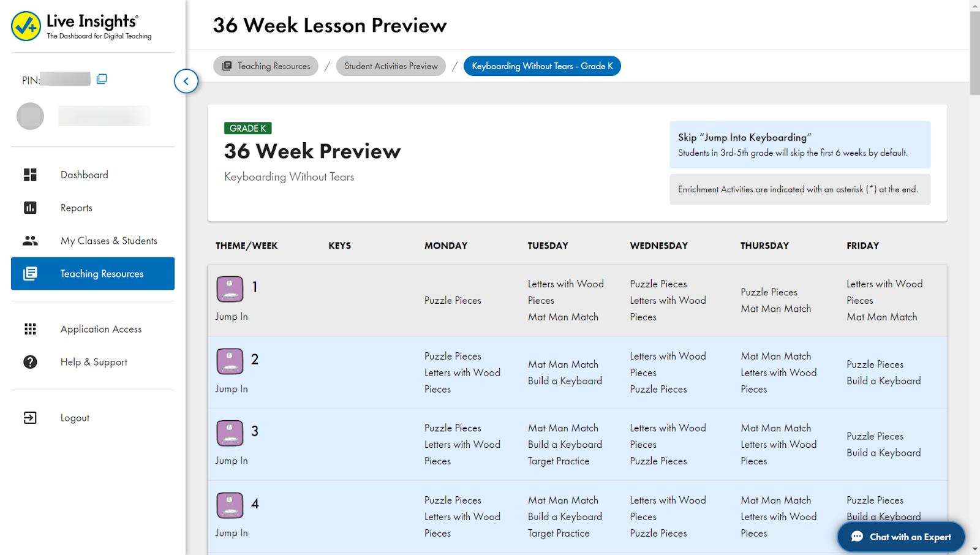Click the week 4 Jump In theme icon
Screen dimensions: 980x555
[230, 505]
